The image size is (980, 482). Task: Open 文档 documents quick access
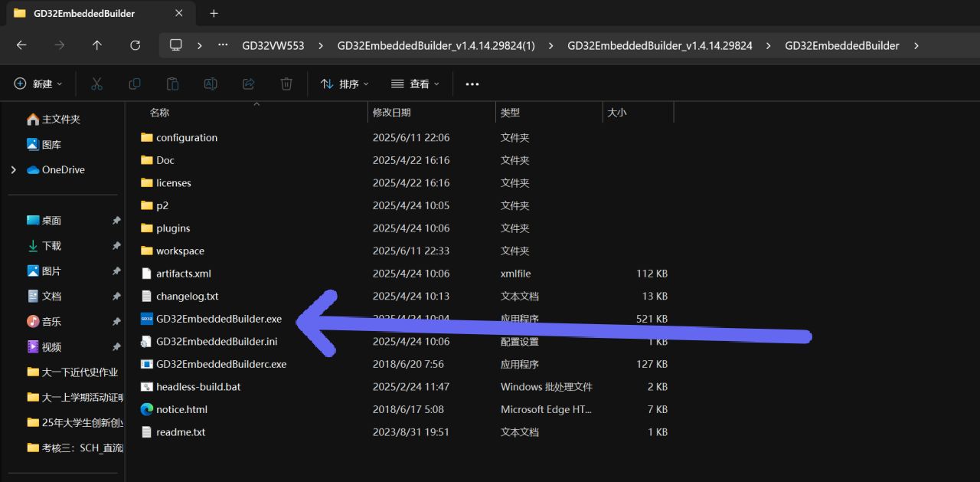click(44, 296)
